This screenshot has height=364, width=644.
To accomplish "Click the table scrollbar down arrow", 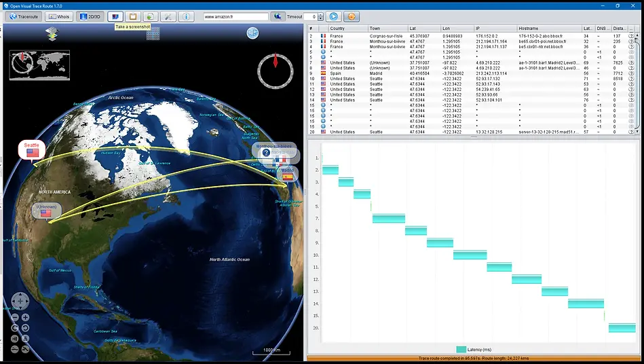I will pos(637,132).
